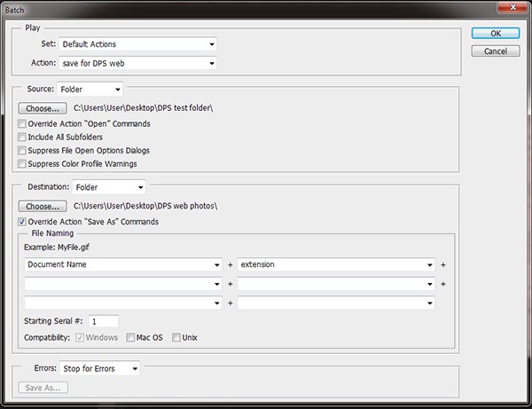Screen dimensions: 532x409
Task: Expand the Destination dropdown
Action: point(110,187)
